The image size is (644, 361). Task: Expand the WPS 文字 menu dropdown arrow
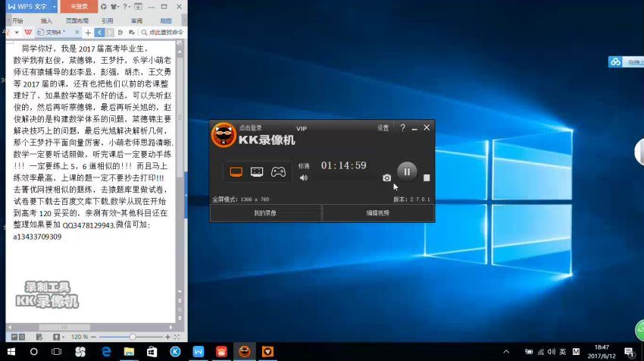pyautogui.click(x=55, y=7)
